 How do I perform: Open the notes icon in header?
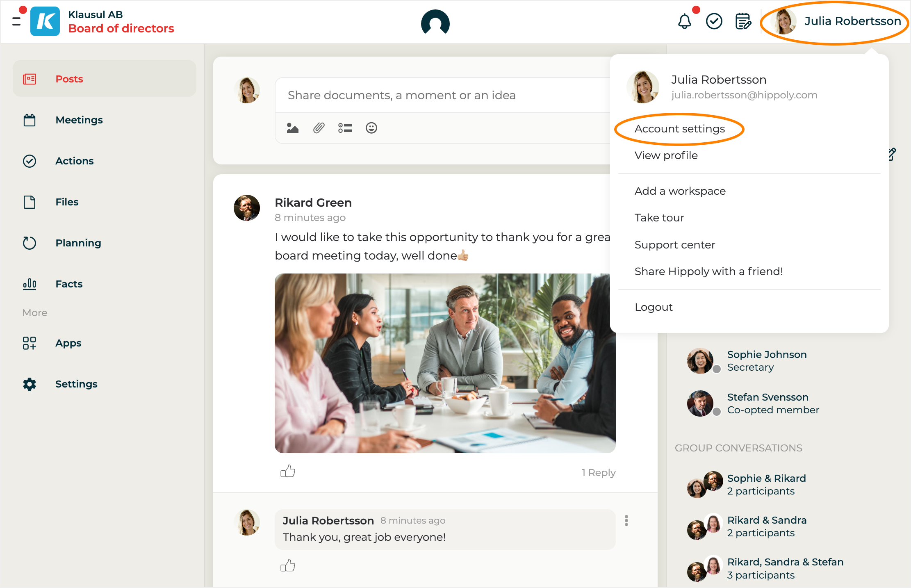[x=742, y=21]
